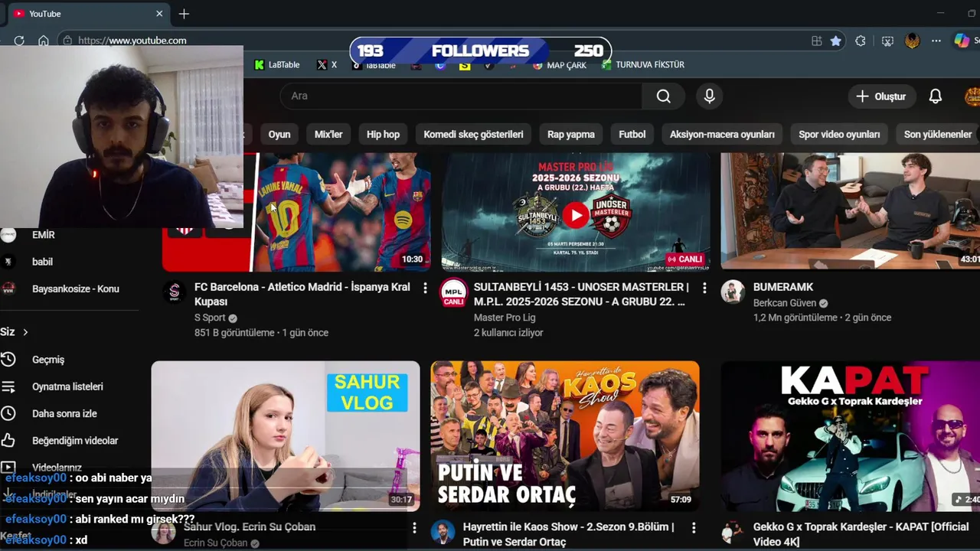
Task: Close the YouTube browser tab
Action: point(159,14)
